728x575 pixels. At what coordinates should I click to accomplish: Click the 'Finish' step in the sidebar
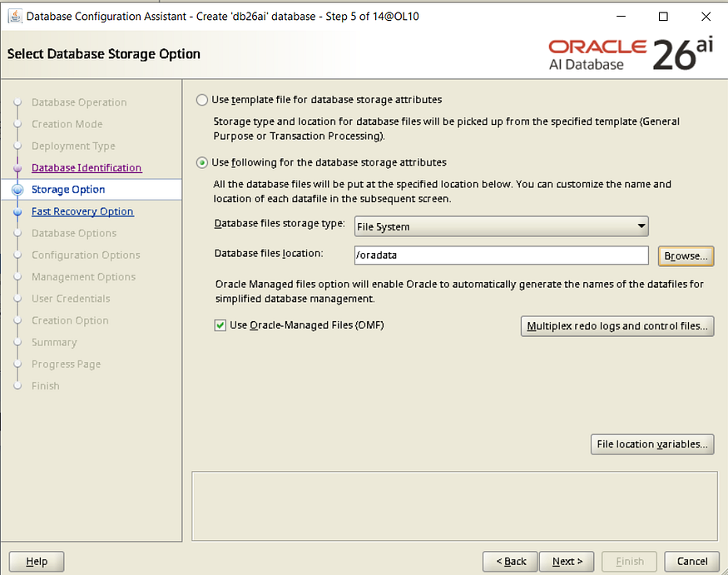coord(46,386)
